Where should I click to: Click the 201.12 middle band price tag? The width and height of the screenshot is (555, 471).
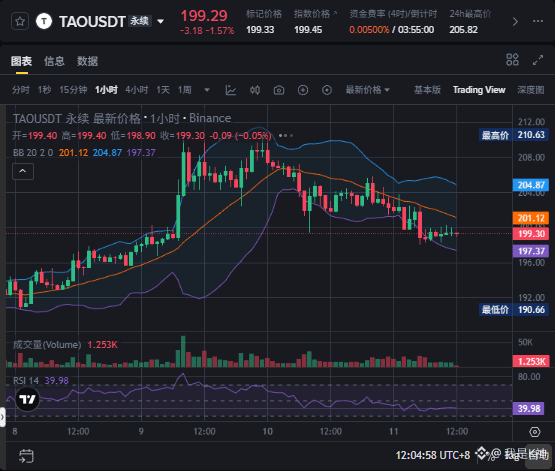tap(531, 218)
